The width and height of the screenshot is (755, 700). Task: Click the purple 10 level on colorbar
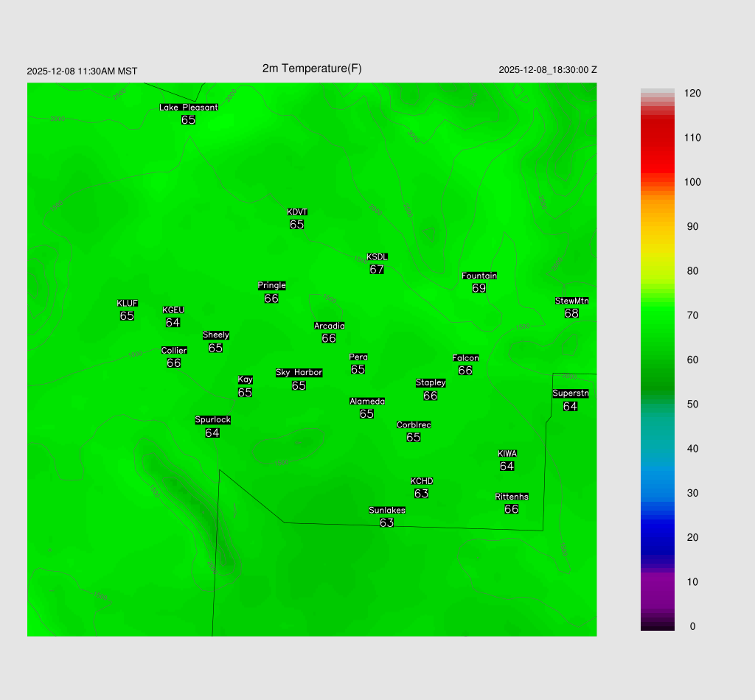pyautogui.click(x=657, y=582)
